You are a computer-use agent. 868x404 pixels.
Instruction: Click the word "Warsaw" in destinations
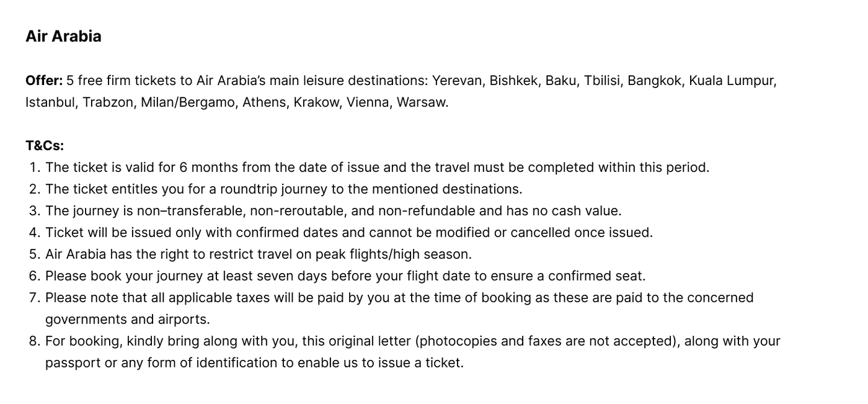click(421, 102)
